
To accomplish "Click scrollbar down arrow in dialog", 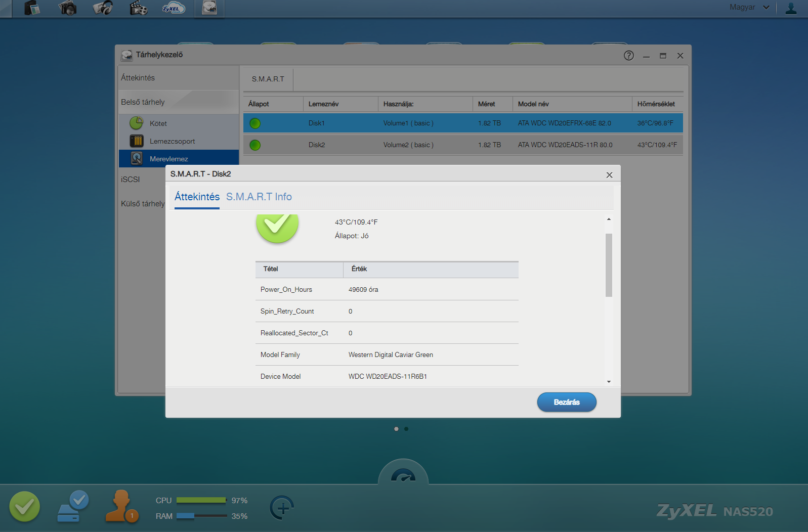I will click(609, 382).
